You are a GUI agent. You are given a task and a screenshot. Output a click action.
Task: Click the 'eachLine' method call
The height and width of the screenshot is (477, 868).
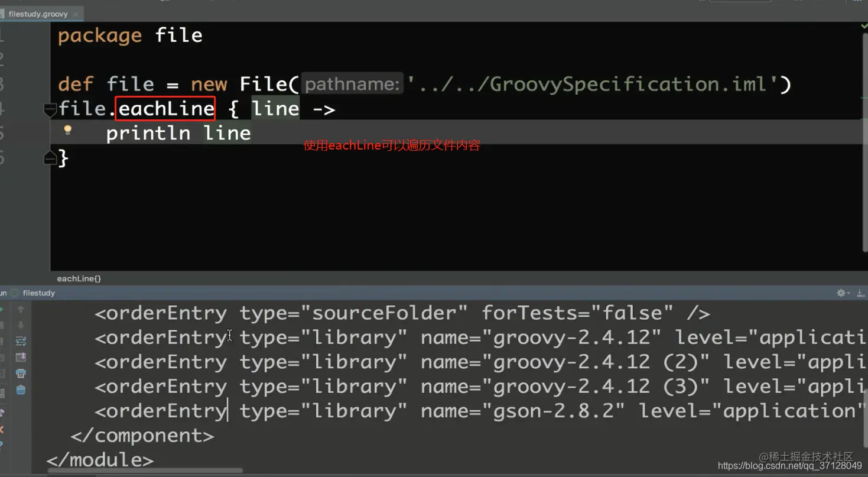click(165, 109)
